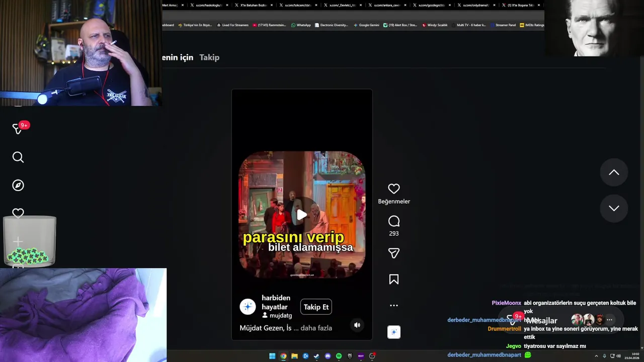The width and height of the screenshot is (644, 362).
Task: Open sidebar notifications heart
Action: coord(18,213)
